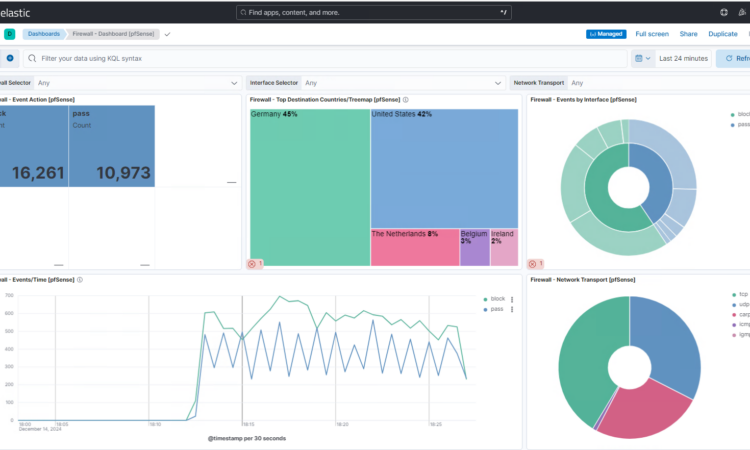
Task: Open the calendar date quick menu
Action: click(x=642, y=58)
